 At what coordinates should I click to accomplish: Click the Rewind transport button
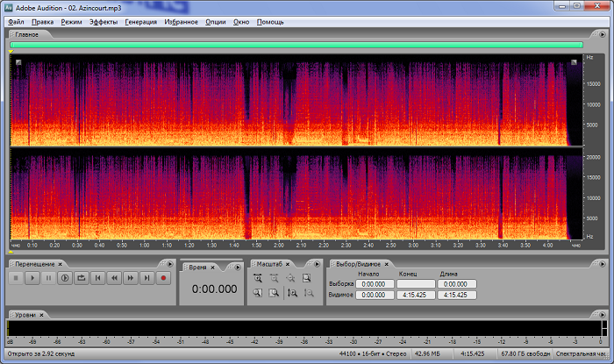tap(114, 277)
